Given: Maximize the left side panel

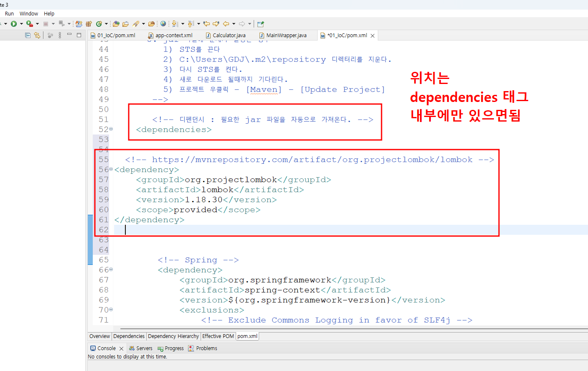Looking at the screenshot, I should click(x=79, y=35).
